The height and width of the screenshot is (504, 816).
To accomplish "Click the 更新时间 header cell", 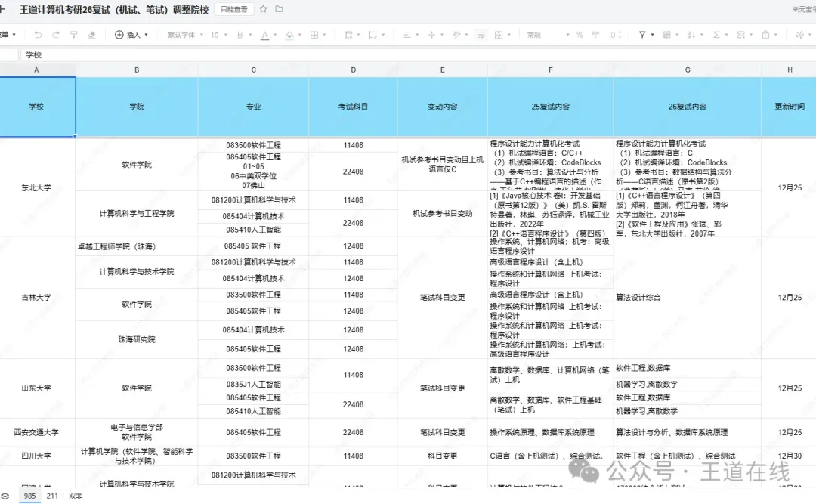I will tap(790, 107).
